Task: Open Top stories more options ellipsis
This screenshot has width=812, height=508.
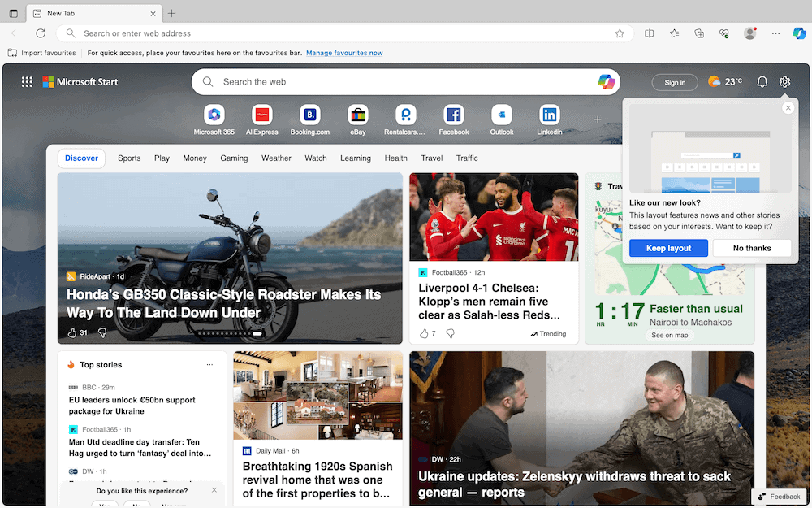Action: (209, 364)
